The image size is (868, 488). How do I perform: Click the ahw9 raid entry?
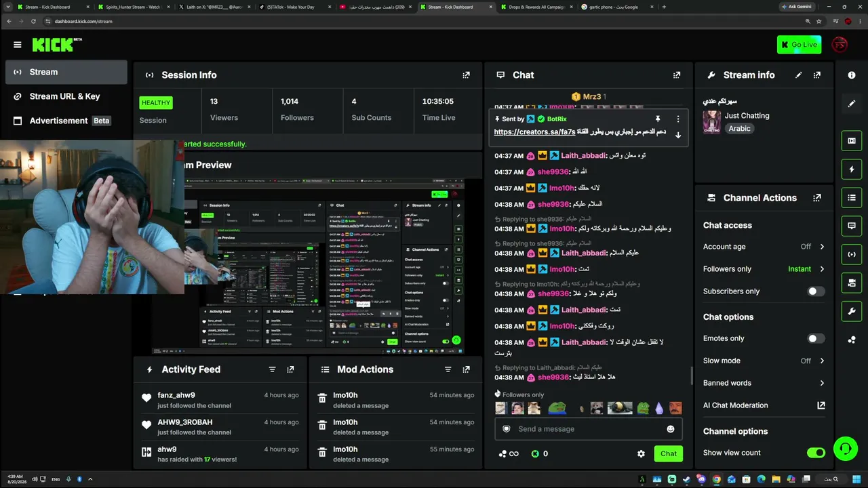point(220,454)
